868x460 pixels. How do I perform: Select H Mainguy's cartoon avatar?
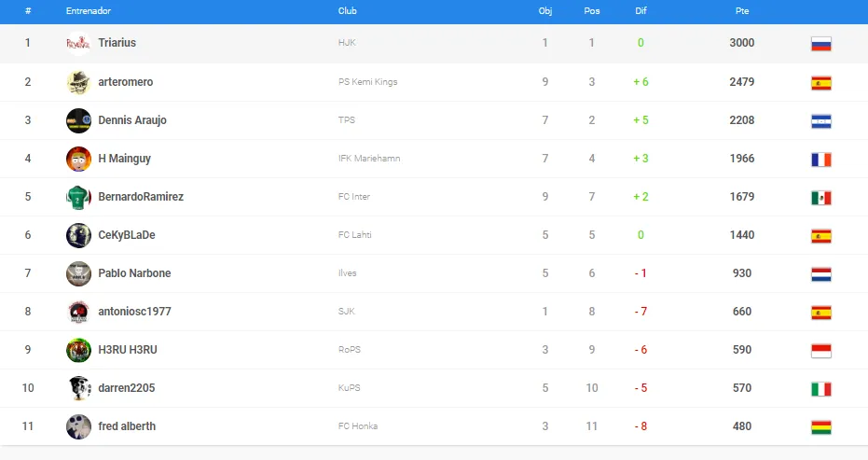click(x=78, y=159)
